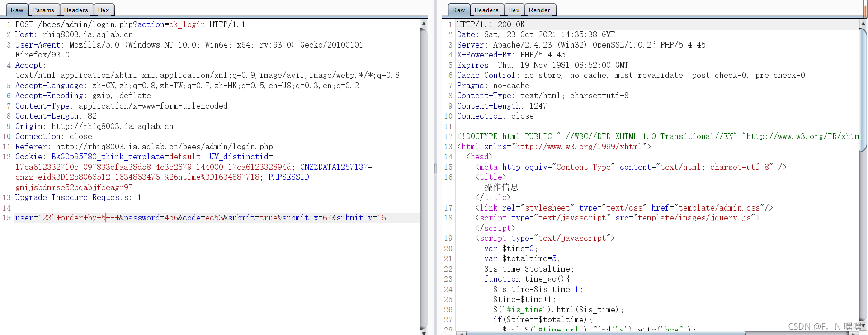
Task: Click the Pragma: no-cache line
Action: pyautogui.click(x=493, y=86)
